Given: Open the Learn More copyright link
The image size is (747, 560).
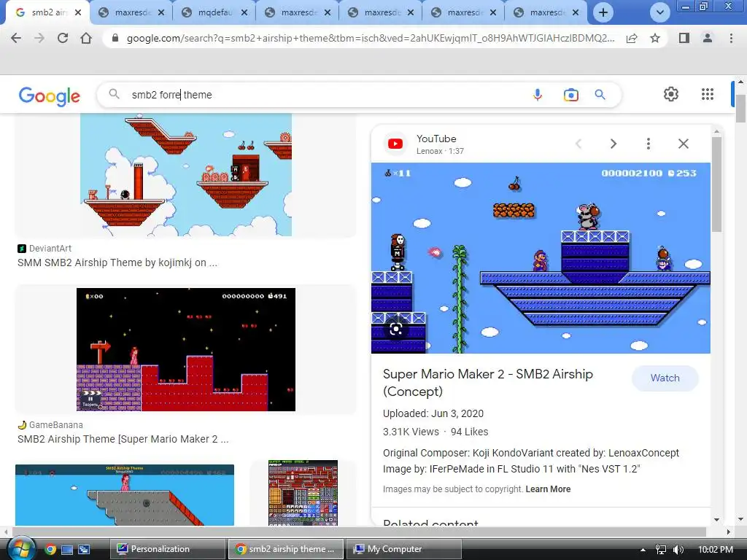Looking at the screenshot, I should click(x=548, y=489).
